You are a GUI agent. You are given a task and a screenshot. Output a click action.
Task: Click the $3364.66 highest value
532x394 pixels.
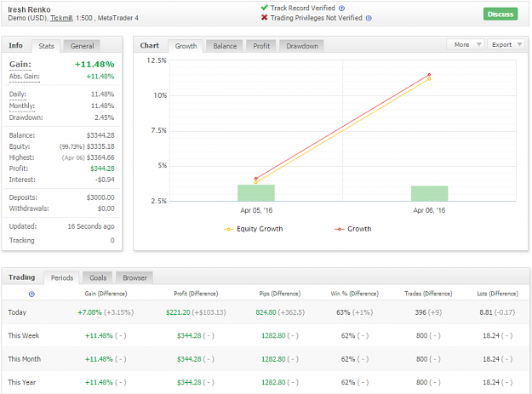point(100,157)
